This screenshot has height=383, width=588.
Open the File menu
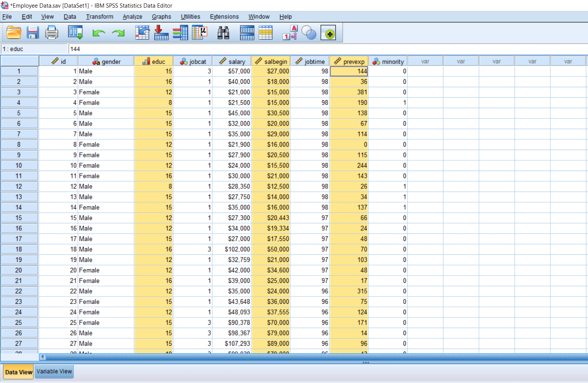point(7,17)
